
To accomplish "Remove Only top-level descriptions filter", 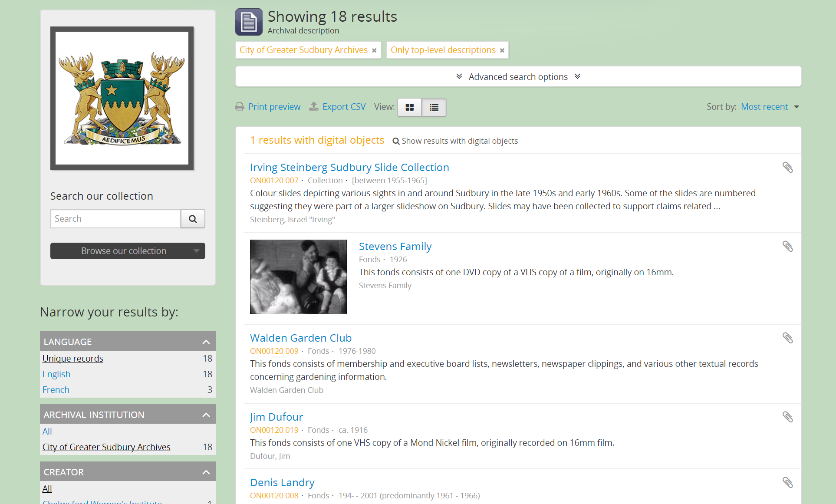I will (502, 50).
